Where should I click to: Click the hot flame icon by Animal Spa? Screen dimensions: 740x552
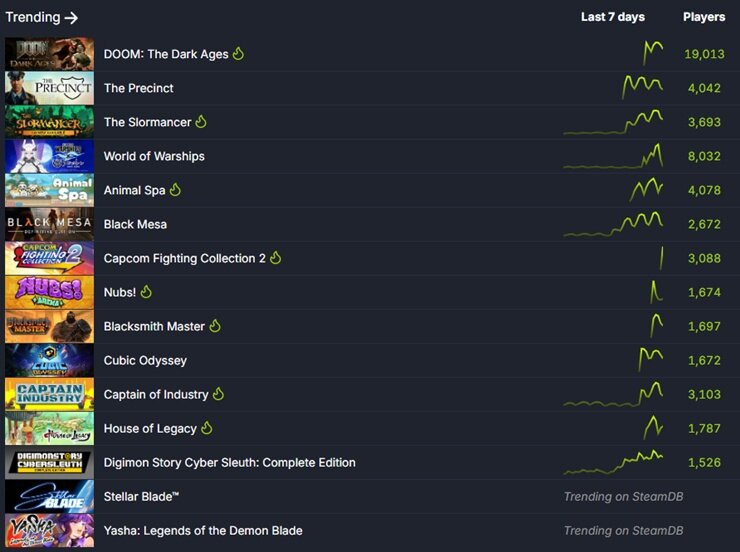pyautogui.click(x=175, y=189)
